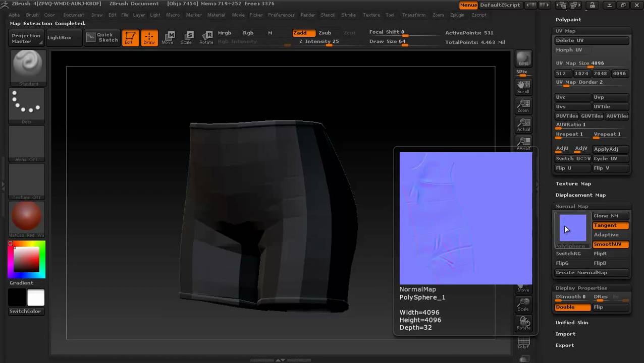Image resolution: width=644 pixels, height=363 pixels.
Task: Collapse the UV Map section
Action: pos(565,31)
